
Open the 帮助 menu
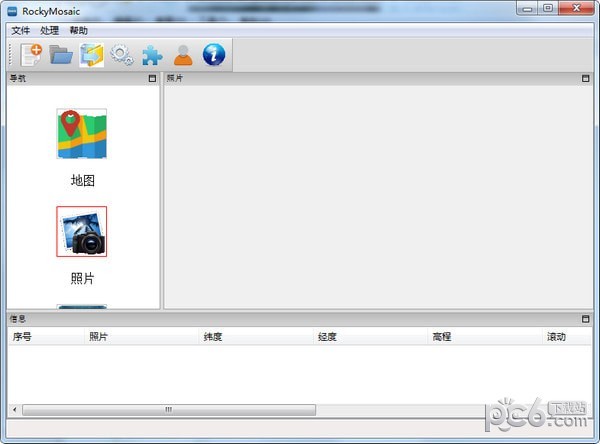[79, 31]
